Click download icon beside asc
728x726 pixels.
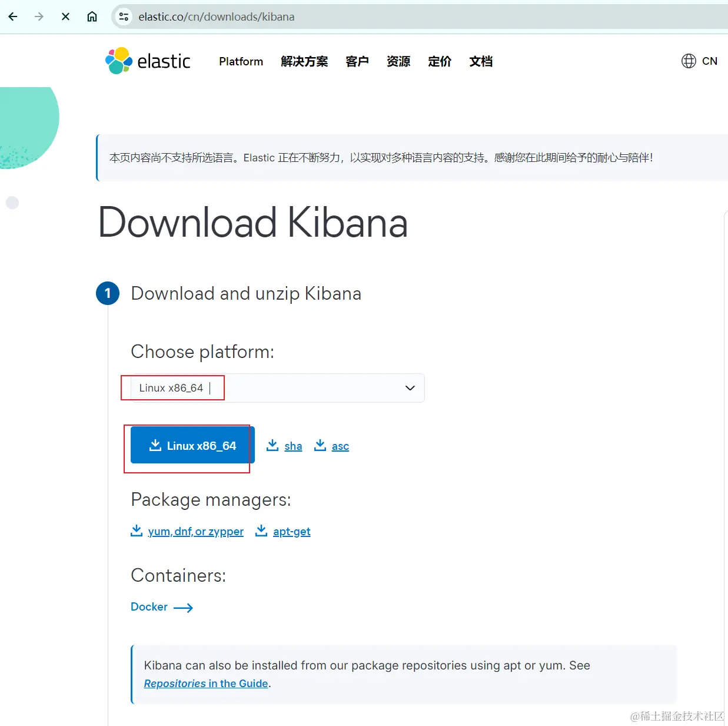320,445
